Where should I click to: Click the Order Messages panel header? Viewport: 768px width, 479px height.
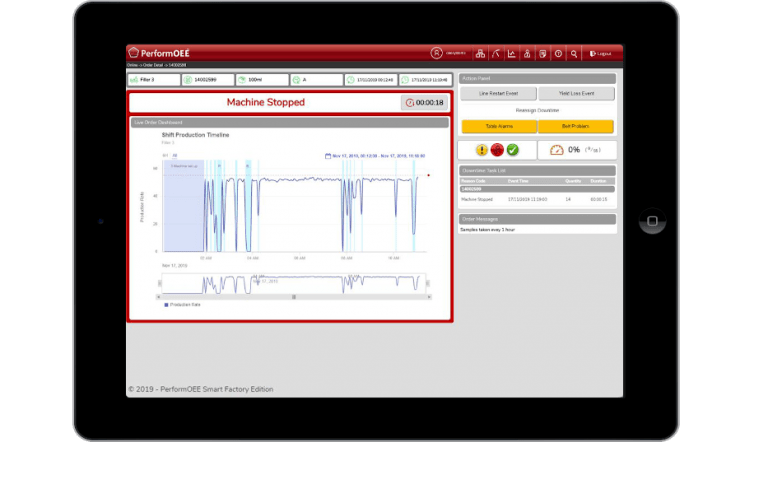click(537, 219)
